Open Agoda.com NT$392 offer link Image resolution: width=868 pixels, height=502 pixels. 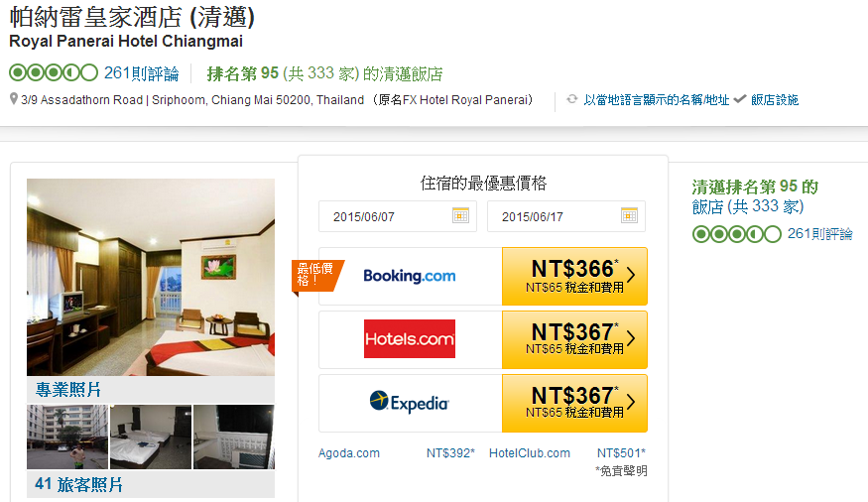(x=397, y=453)
